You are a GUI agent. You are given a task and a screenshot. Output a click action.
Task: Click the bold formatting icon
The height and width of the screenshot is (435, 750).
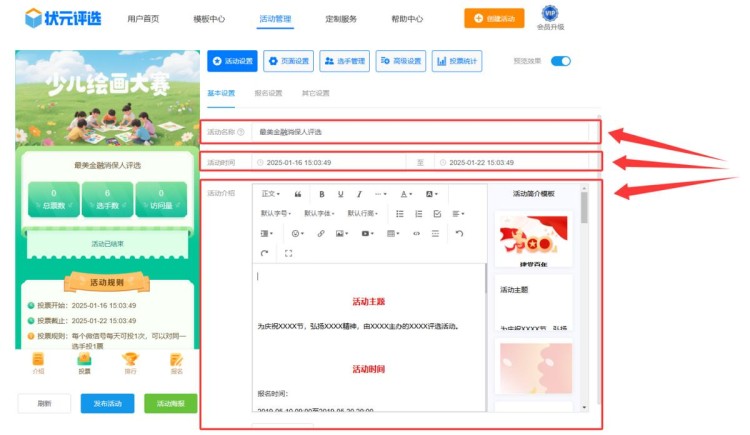coord(322,194)
